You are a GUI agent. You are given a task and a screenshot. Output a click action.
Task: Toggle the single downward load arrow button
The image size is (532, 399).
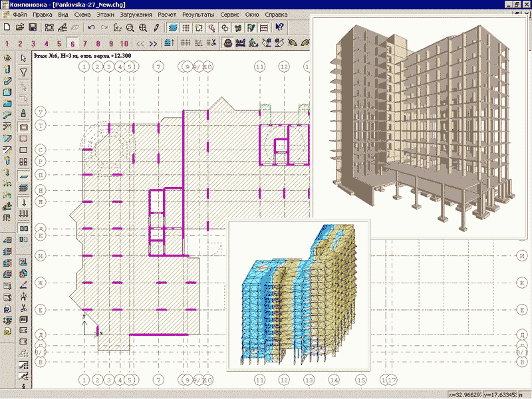click(24, 203)
